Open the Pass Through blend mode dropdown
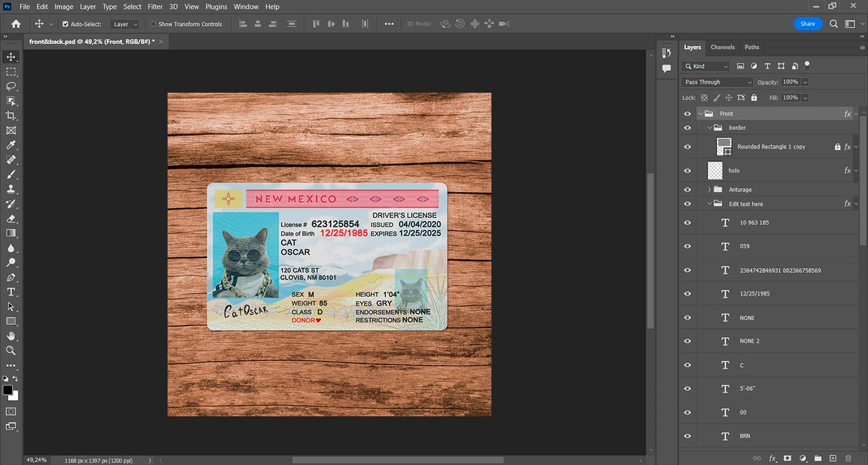 point(717,82)
